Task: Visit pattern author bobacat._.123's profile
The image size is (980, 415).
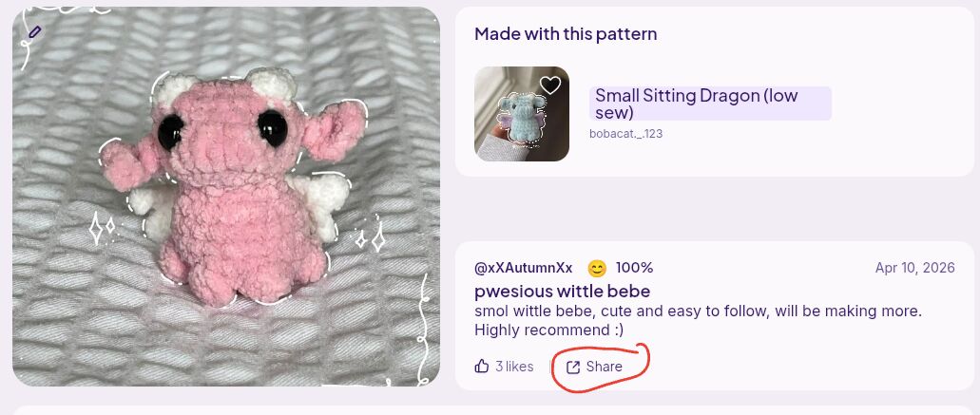Action: [625, 134]
